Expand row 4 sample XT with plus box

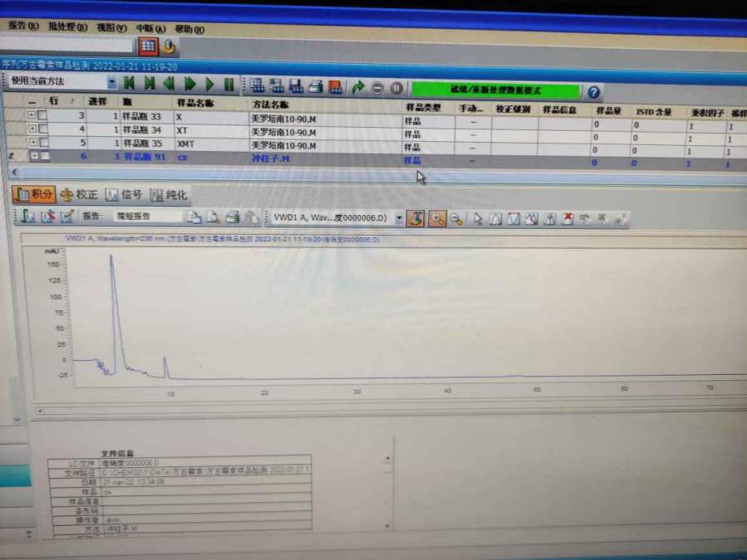(x=32, y=128)
